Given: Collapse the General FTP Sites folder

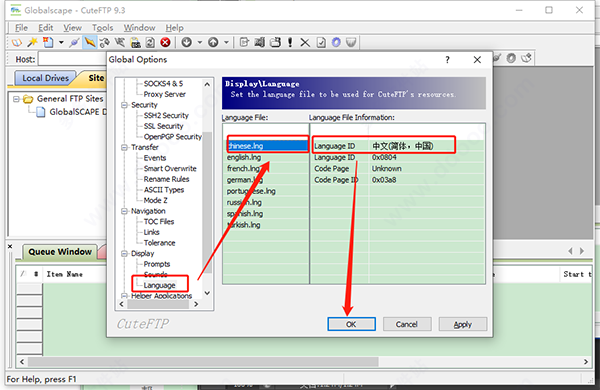Looking at the screenshot, I should [16, 99].
